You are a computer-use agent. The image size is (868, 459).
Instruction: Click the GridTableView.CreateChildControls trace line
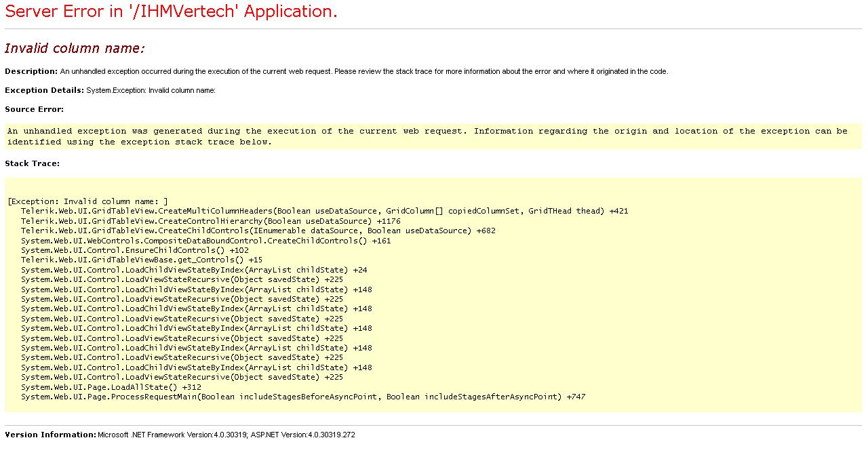coord(258,231)
